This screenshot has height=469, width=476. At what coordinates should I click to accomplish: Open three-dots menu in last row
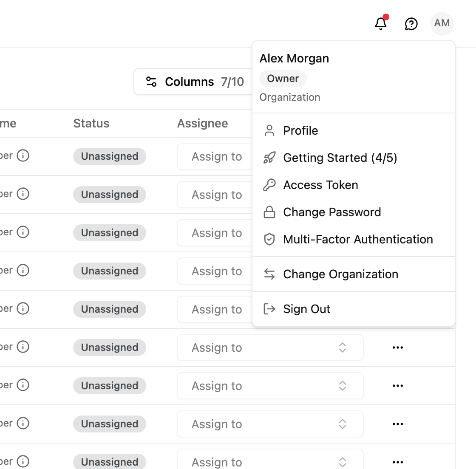point(398,462)
